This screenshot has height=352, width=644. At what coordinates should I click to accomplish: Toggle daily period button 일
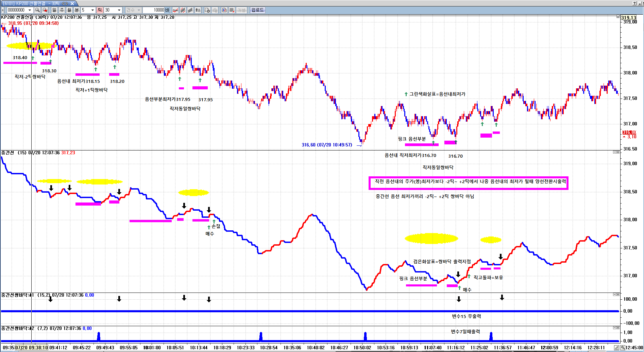click(54, 10)
